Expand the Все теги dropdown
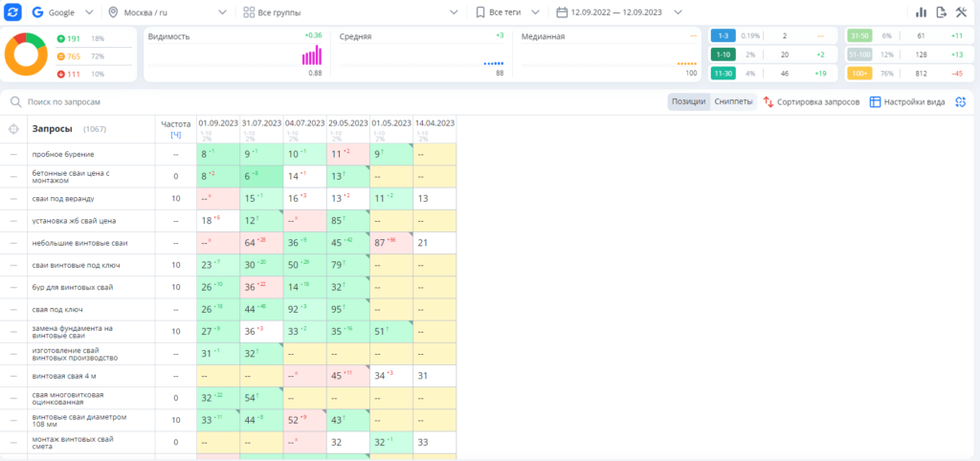Viewport: 980px width, 461px height. [x=507, y=12]
